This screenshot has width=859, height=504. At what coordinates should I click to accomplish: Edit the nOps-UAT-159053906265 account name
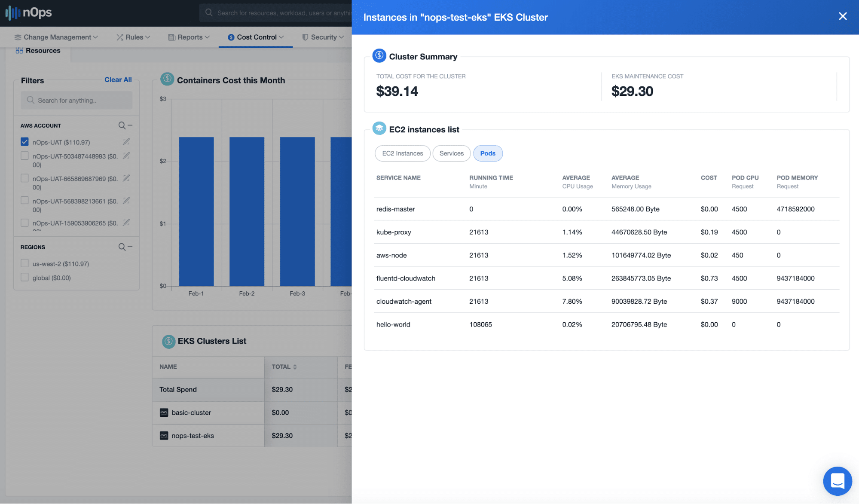126,223
